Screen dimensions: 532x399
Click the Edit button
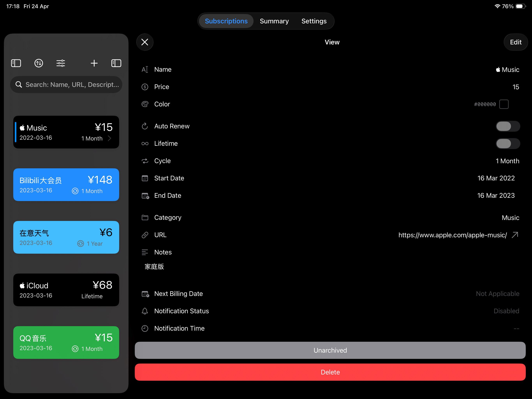515,42
